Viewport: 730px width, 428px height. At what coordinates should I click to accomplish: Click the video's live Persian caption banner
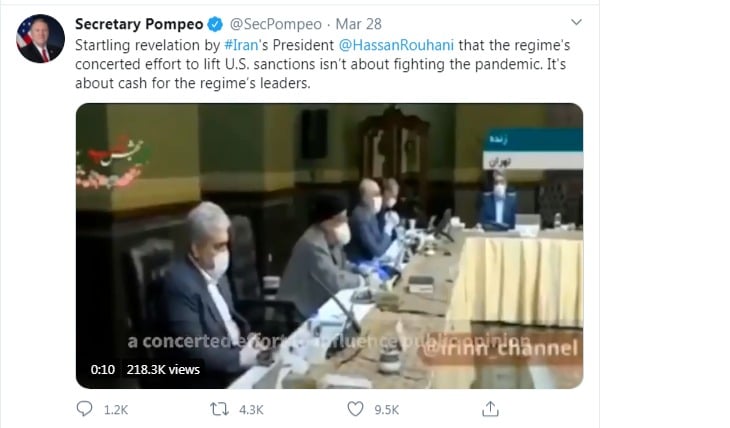click(533, 149)
